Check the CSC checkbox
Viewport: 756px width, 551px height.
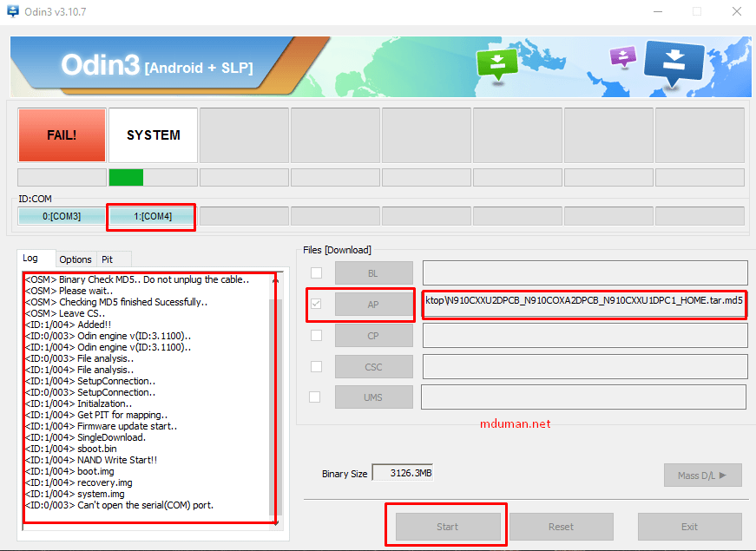click(x=316, y=366)
